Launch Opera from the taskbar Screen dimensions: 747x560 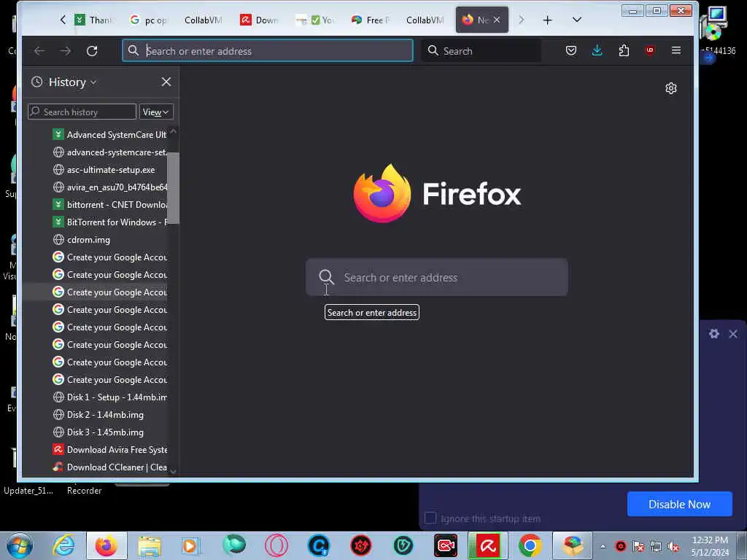click(x=276, y=545)
